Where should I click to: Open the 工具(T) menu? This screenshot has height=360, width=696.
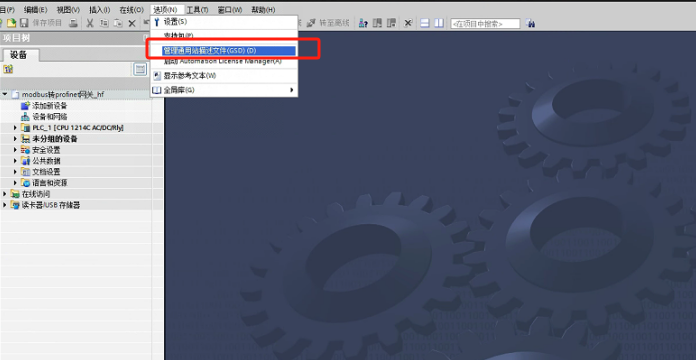(x=197, y=10)
